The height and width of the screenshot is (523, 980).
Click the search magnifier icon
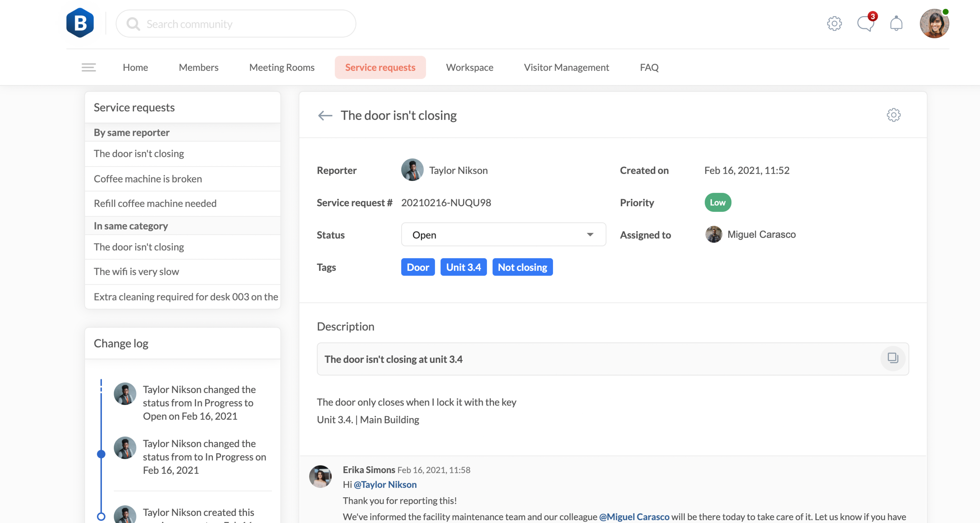click(x=133, y=24)
